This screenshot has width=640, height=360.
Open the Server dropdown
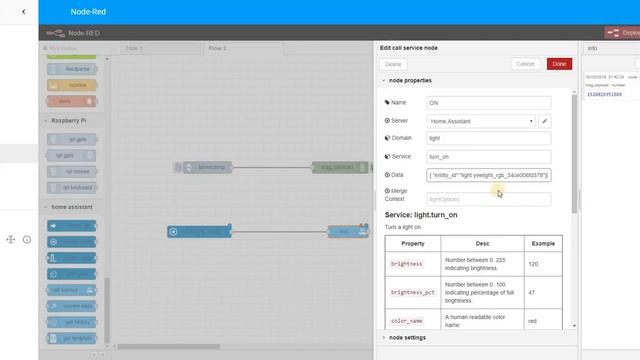tap(481, 121)
